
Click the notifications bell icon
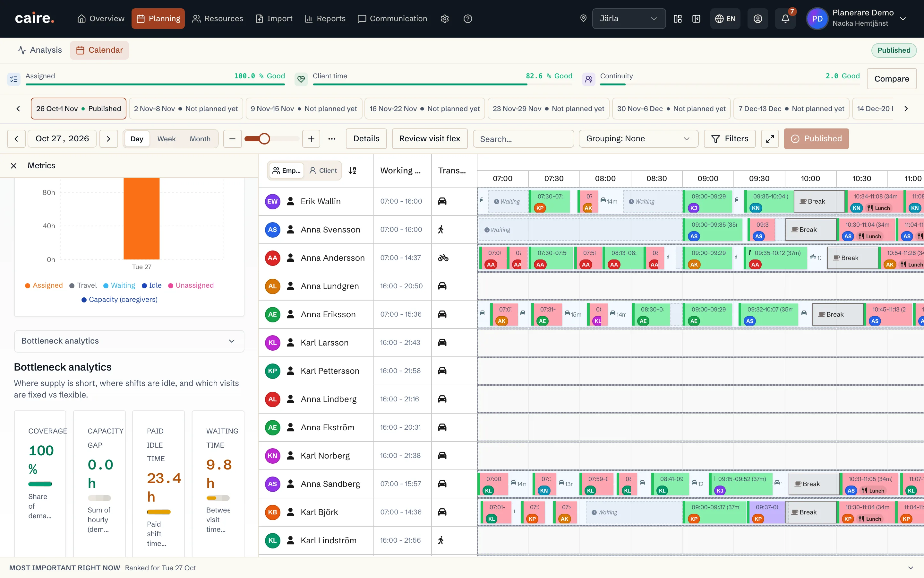785,19
